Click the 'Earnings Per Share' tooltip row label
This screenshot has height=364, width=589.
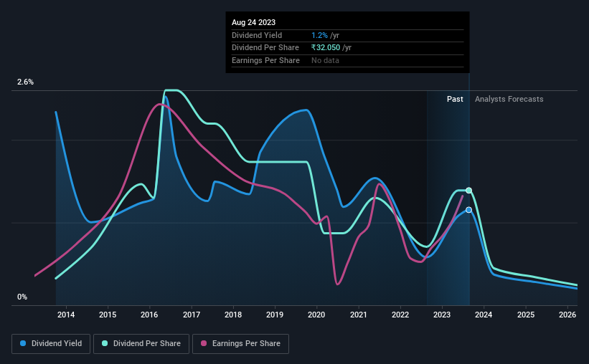tap(265, 60)
